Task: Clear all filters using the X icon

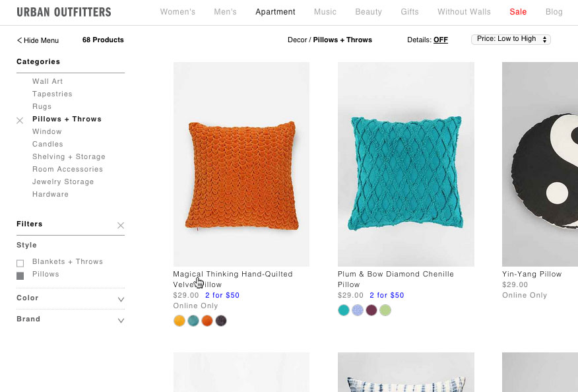Action: pyautogui.click(x=121, y=225)
